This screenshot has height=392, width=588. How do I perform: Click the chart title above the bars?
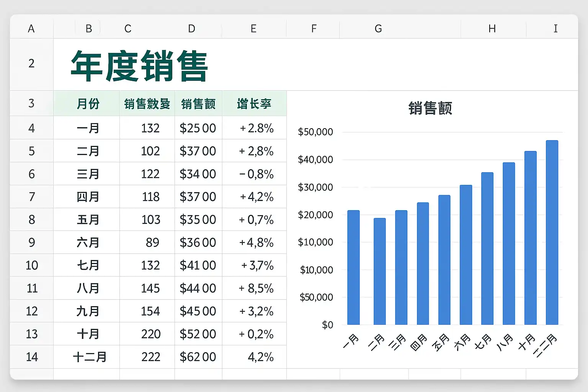(x=430, y=108)
